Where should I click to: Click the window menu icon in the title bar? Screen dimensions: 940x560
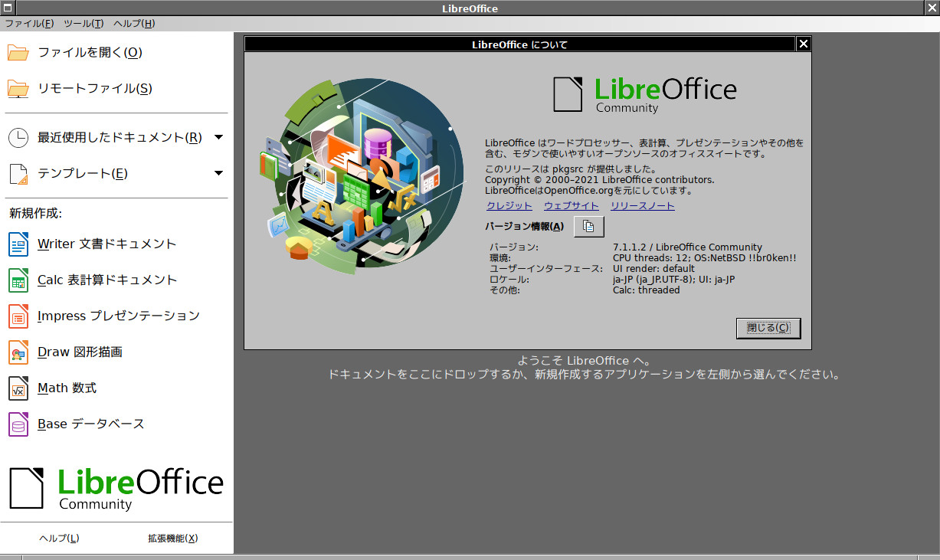point(7,8)
